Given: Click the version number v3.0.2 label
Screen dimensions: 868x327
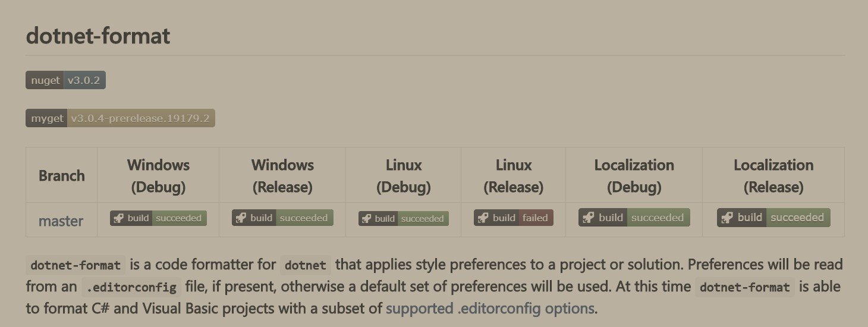Looking at the screenshot, I should 84,80.
